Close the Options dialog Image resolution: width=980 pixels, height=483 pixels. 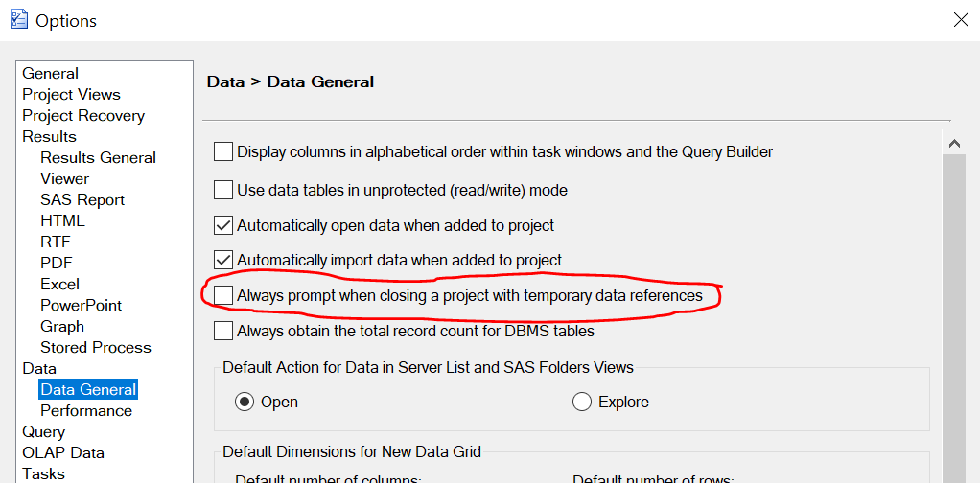pos(960,19)
